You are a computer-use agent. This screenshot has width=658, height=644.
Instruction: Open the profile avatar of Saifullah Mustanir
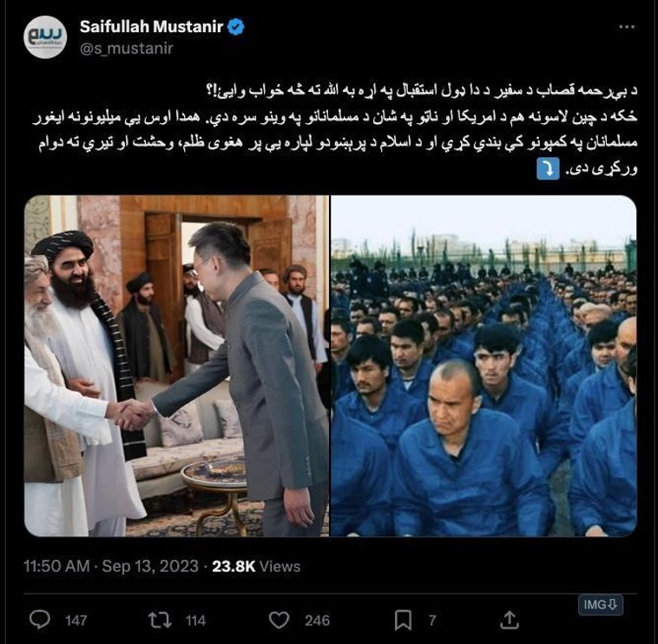coord(45,37)
